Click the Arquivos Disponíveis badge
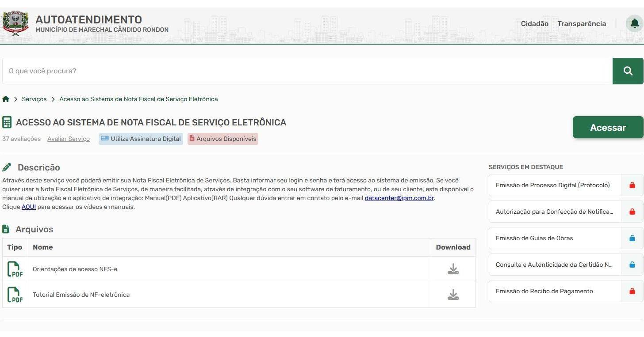644x337 pixels. click(x=223, y=139)
